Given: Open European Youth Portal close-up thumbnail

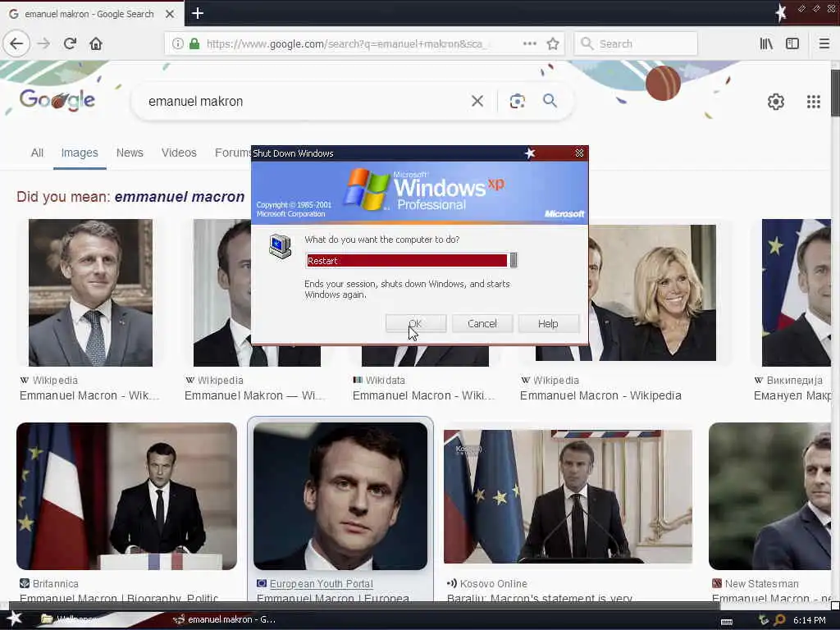Looking at the screenshot, I should pos(340,496).
